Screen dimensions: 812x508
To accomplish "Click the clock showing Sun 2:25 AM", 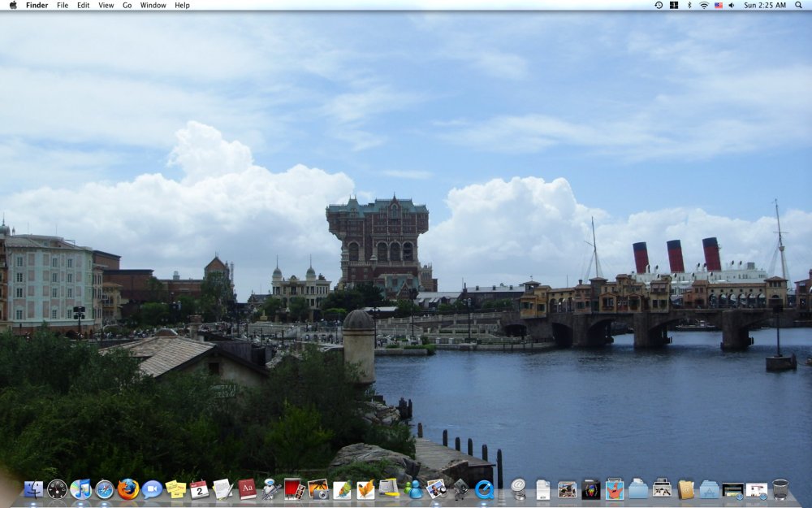I will pos(764,5).
